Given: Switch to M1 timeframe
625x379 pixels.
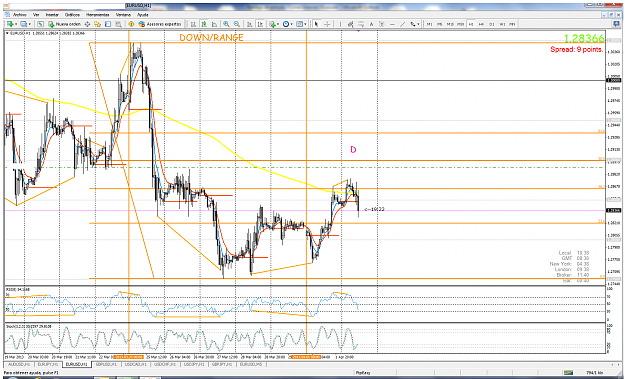Looking at the screenshot, I should [x=429, y=24].
